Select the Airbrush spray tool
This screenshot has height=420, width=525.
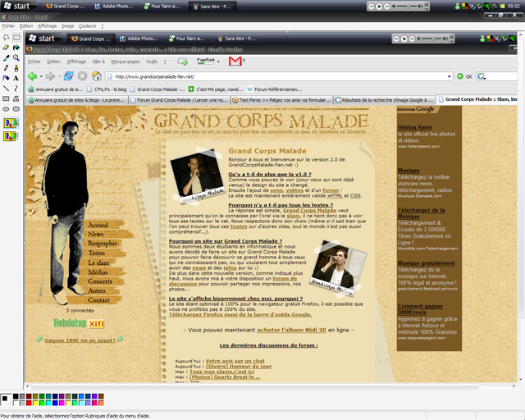(x=6, y=79)
